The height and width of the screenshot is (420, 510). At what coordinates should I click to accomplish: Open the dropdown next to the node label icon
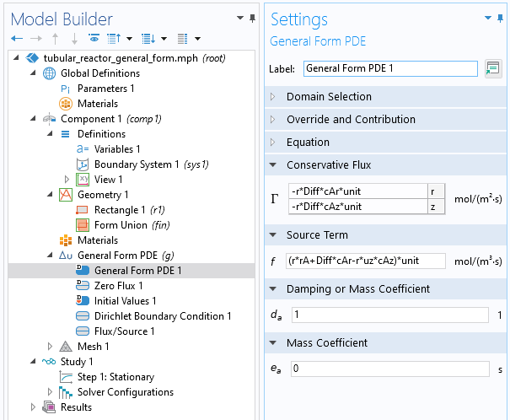pos(197,39)
